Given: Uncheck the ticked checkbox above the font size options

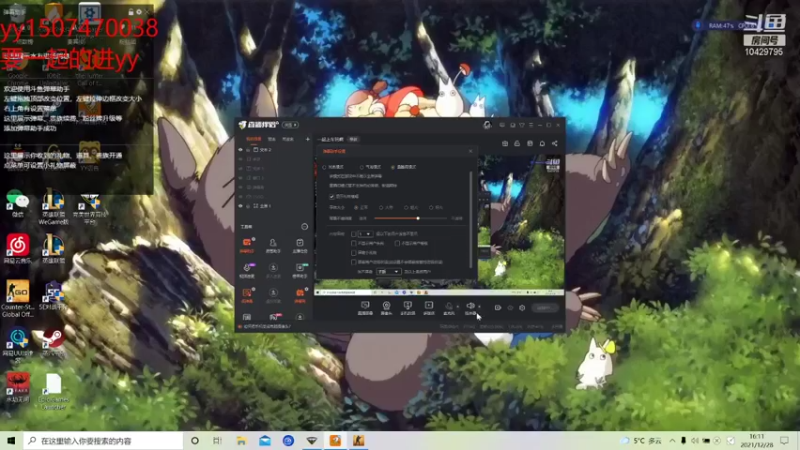Looking at the screenshot, I should pyautogui.click(x=332, y=196).
